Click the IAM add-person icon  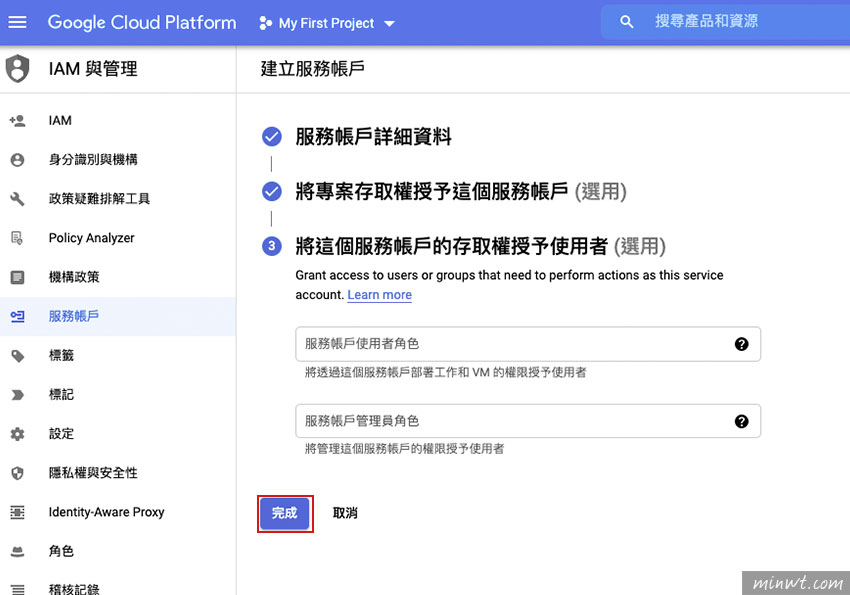[x=17, y=120]
